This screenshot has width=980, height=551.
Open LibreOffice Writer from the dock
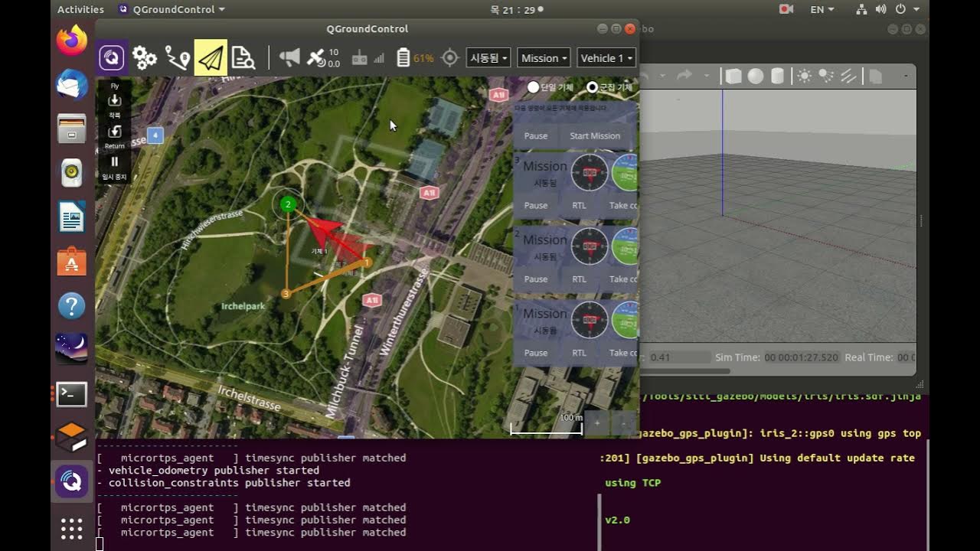(x=72, y=217)
